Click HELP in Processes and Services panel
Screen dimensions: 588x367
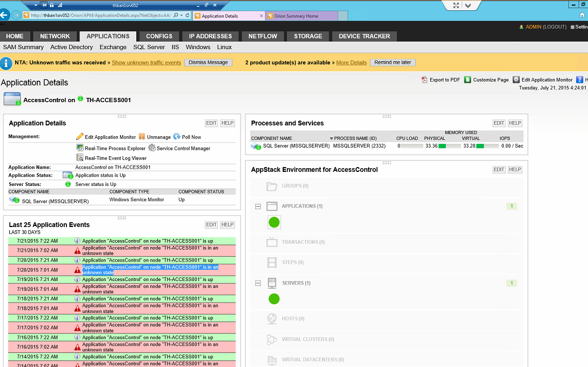pyautogui.click(x=515, y=123)
